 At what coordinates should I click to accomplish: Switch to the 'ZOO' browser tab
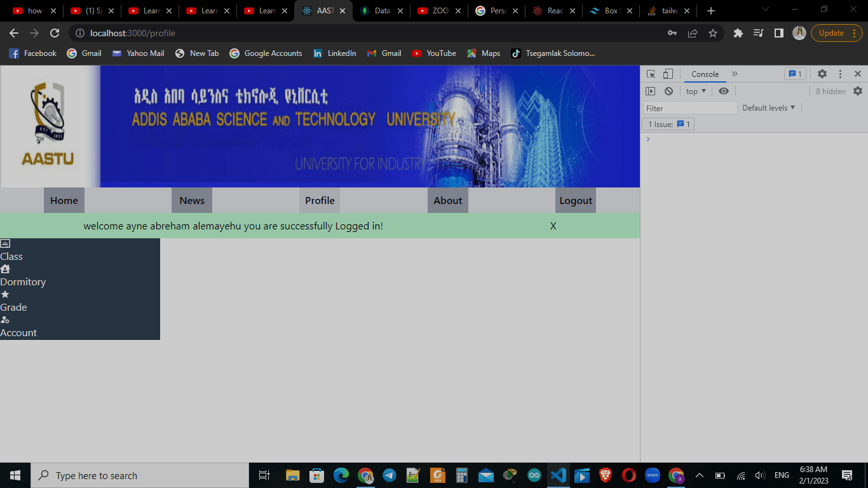(440, 11)
